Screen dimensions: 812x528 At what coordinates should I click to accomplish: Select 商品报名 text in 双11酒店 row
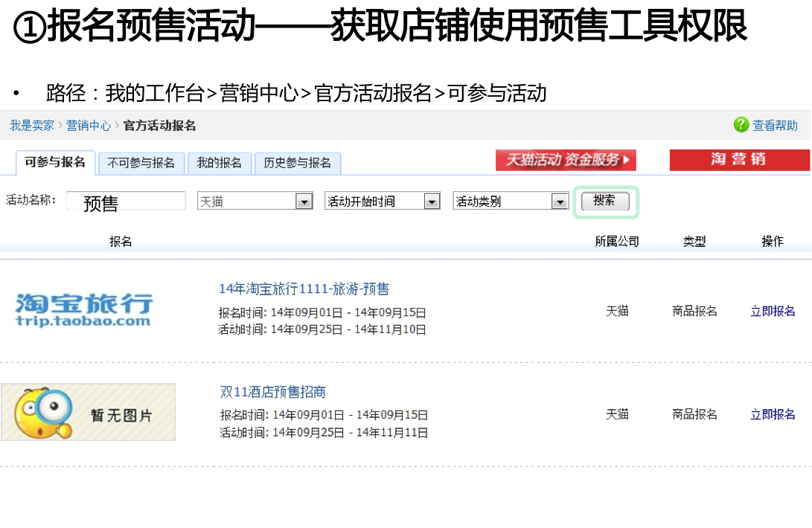pyautogui.click(x=694, y=414)
